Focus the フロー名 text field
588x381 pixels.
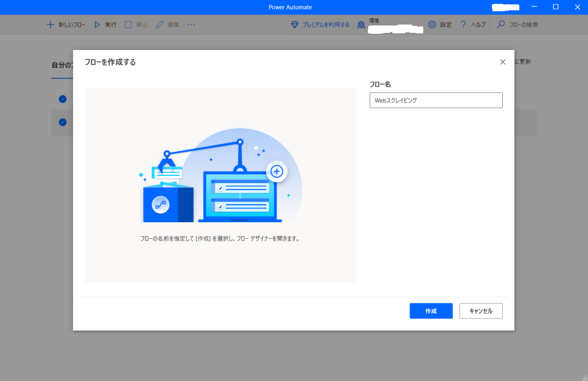tap(435, 101)
